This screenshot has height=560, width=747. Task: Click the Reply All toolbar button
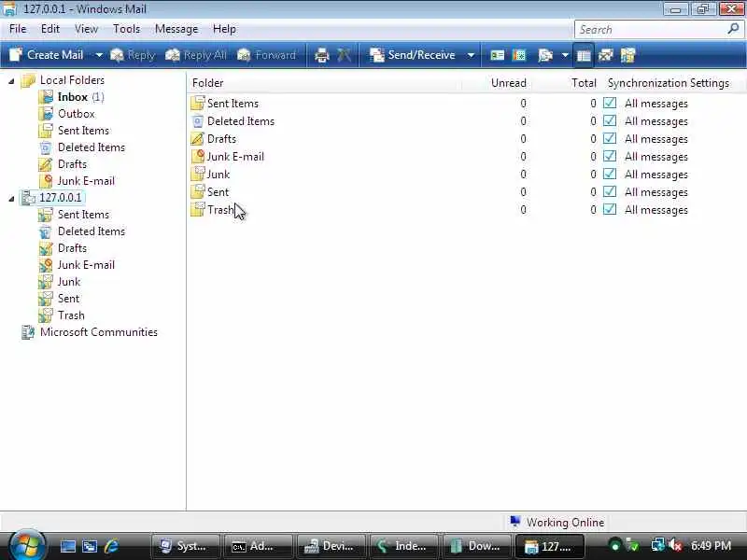point(196,55)
